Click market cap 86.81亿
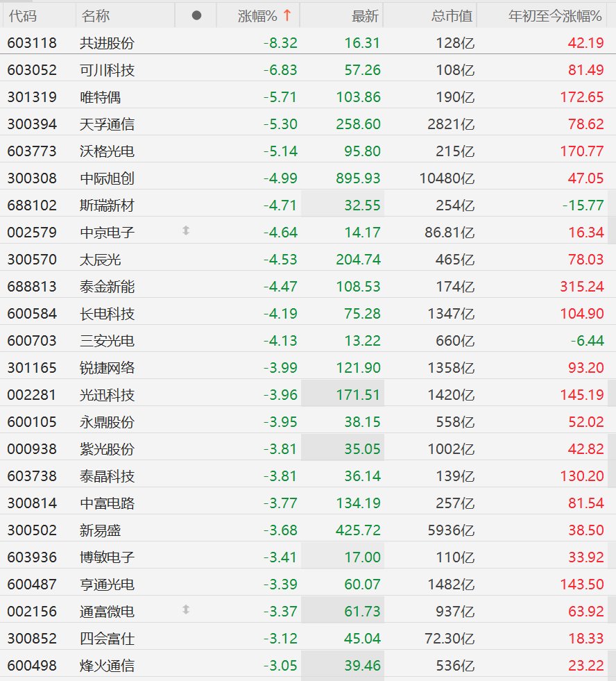 [450, 233]
